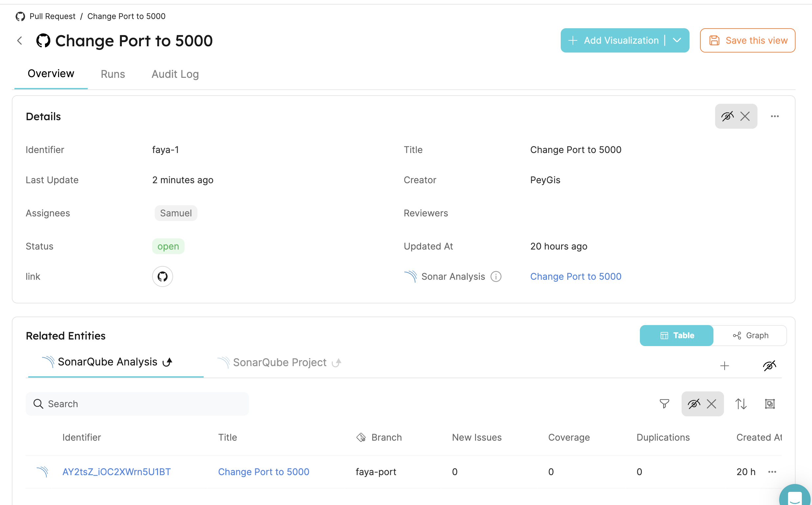
Task: Toggle hidden columns eye in table toolbar
Action: [694, 404]
